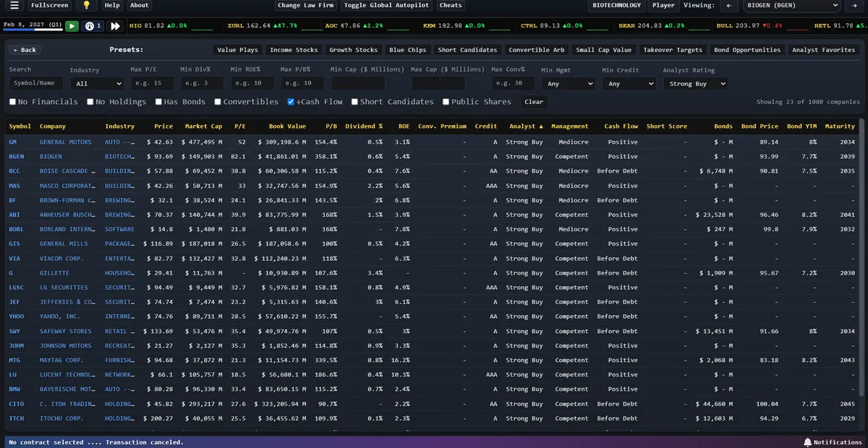Click the YHOO symbol link
The width and height of the screenshot is (868, 448).
[x=17, y=316]
